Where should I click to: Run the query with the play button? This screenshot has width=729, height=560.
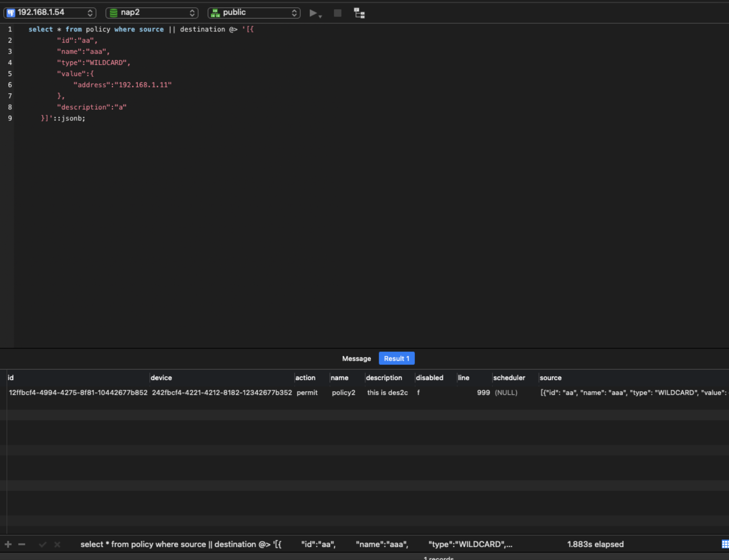pyautogui.click(x=313, y=13)
